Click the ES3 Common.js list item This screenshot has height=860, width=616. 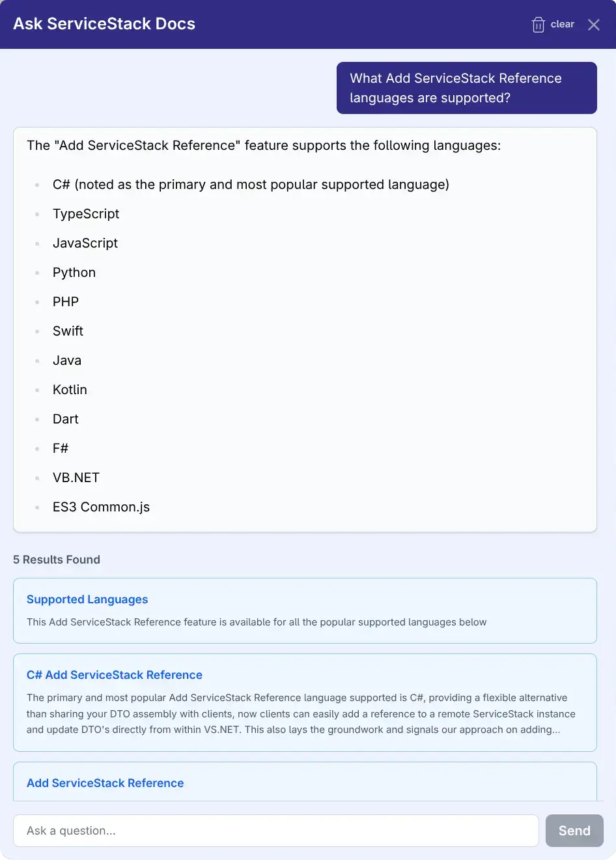coord(101,507)
